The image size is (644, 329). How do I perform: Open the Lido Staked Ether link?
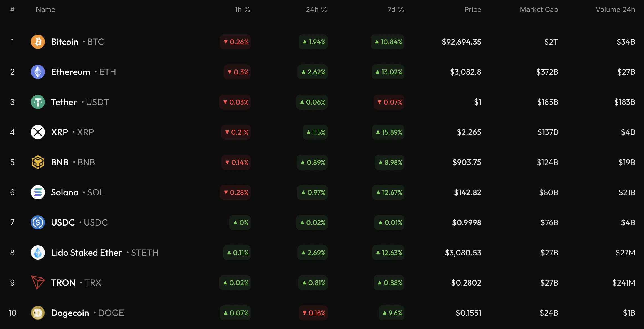click(x=86, y=253)
